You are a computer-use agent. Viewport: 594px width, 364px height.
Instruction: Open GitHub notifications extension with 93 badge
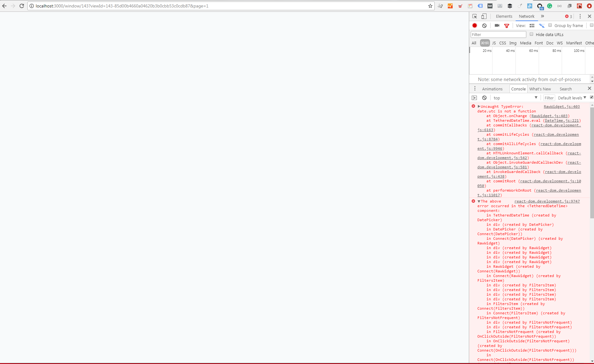tap(540, 6)
